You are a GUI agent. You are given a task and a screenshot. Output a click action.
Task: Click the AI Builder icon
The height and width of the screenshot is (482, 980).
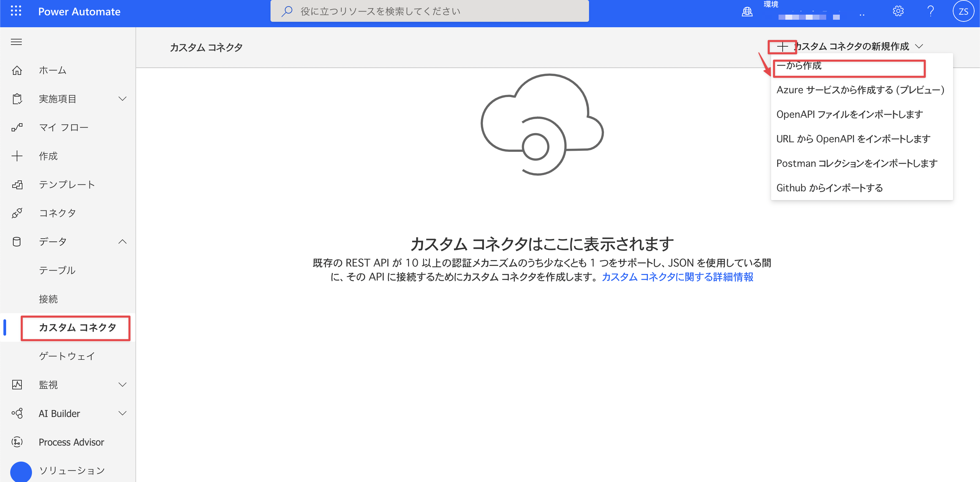(17, 413)
